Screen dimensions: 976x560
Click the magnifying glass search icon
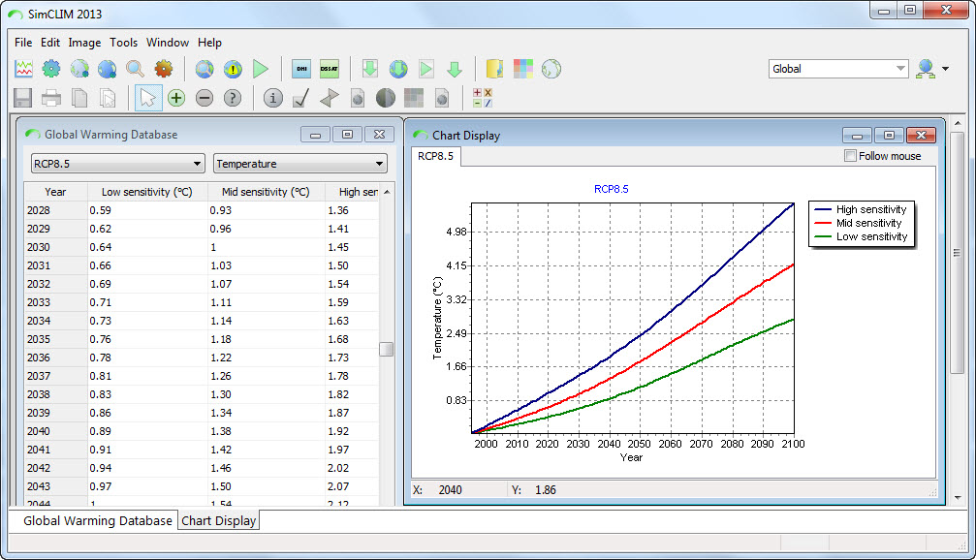pyautogui.click(x=135, y=69)
